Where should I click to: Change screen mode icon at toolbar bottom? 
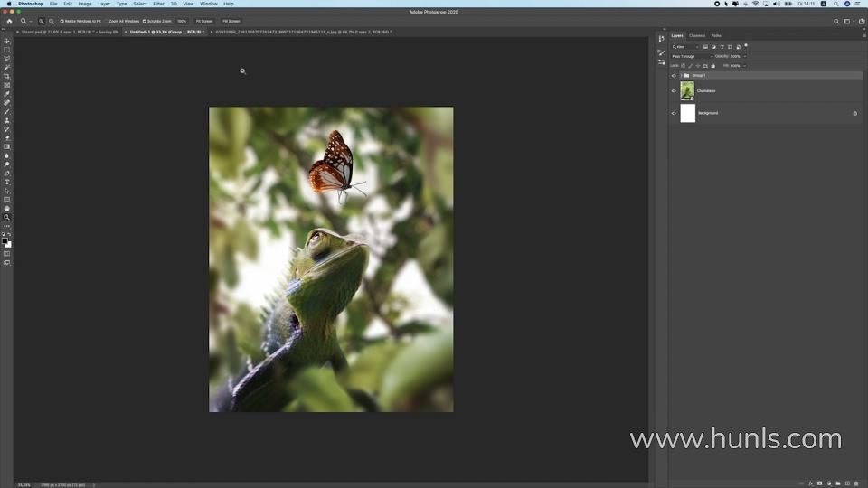[6, 263]
